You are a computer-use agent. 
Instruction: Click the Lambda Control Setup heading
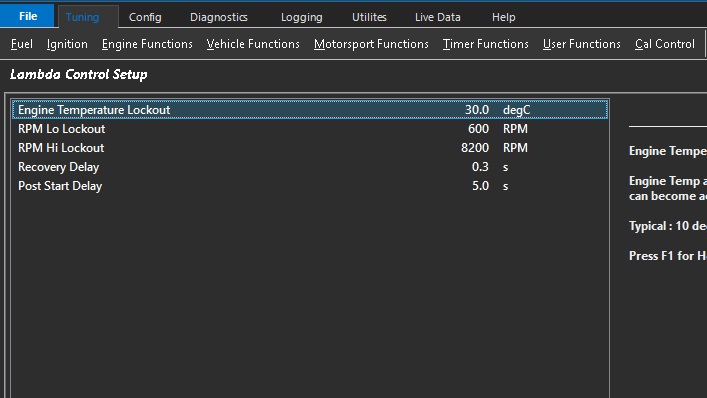[79, 74]
